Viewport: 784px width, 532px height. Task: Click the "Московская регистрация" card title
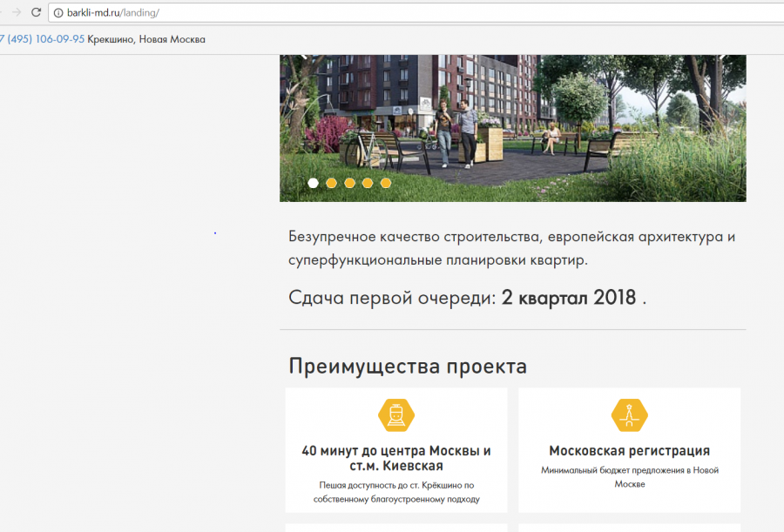click(x=629, y=451)
